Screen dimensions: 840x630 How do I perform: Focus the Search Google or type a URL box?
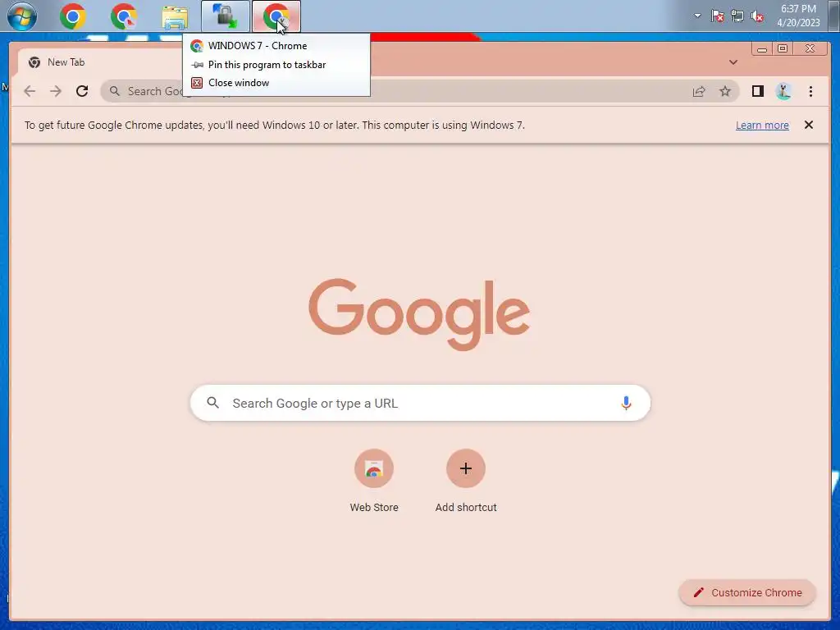(x=421, y=403)
